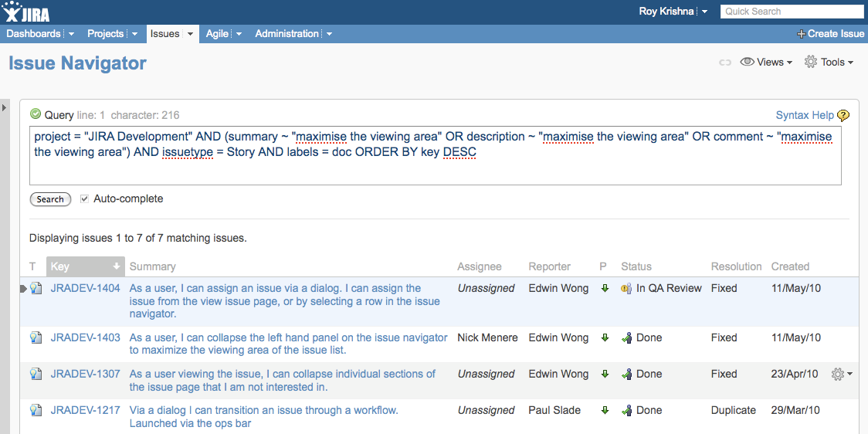Click the Done status icon for JRADEV-1307

(x=626, y=375)
